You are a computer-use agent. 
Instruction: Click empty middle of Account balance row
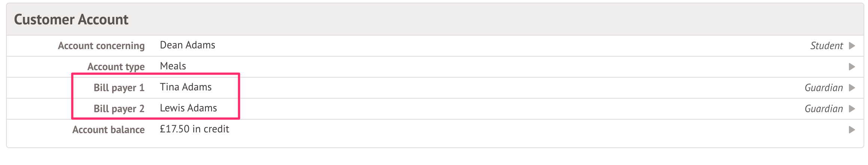pos(486,130)
